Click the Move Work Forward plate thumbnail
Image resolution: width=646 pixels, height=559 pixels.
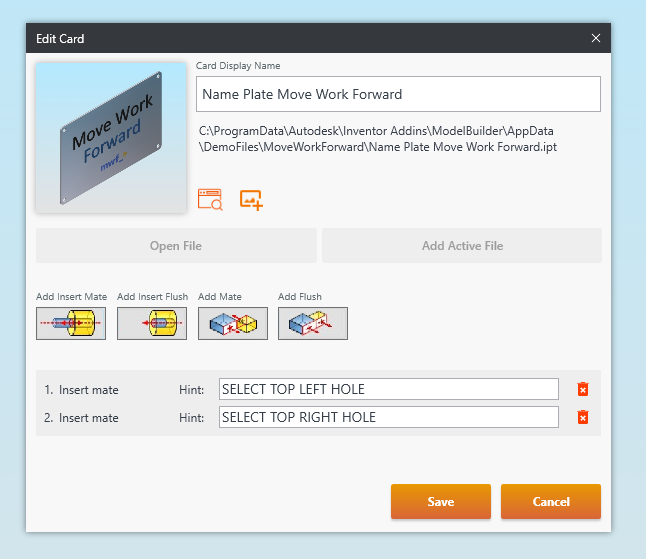(111, 138)
